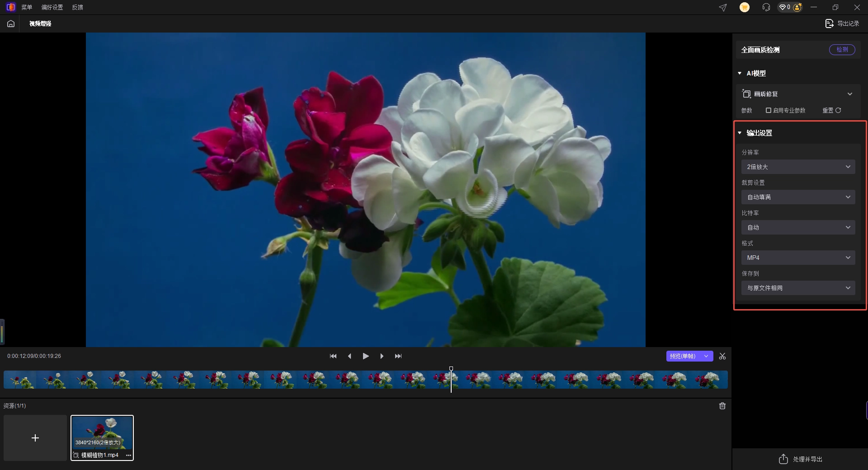The height and width of the screenshot is (470, 868).
Task: Click the home icon
Action: tap(11, 23)
